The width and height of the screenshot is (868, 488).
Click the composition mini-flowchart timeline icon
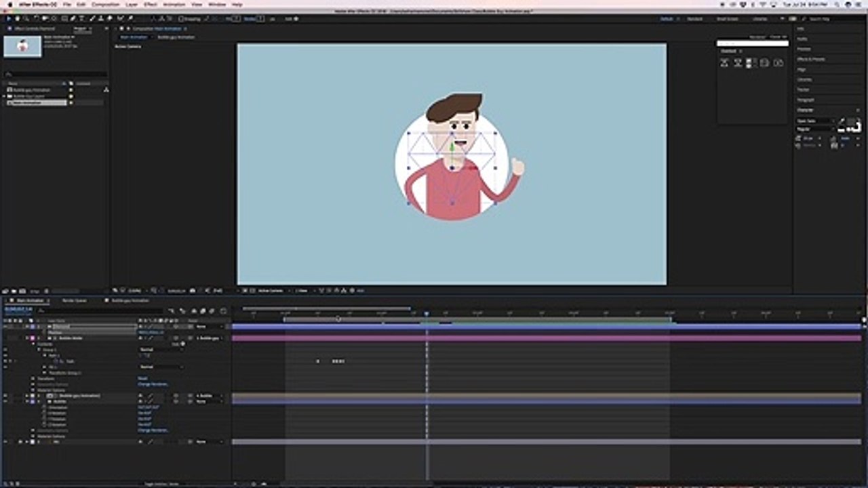[170, 310]
